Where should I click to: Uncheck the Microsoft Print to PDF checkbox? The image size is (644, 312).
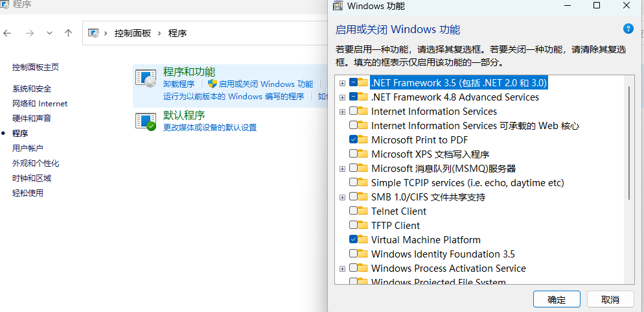click(353, 139)
